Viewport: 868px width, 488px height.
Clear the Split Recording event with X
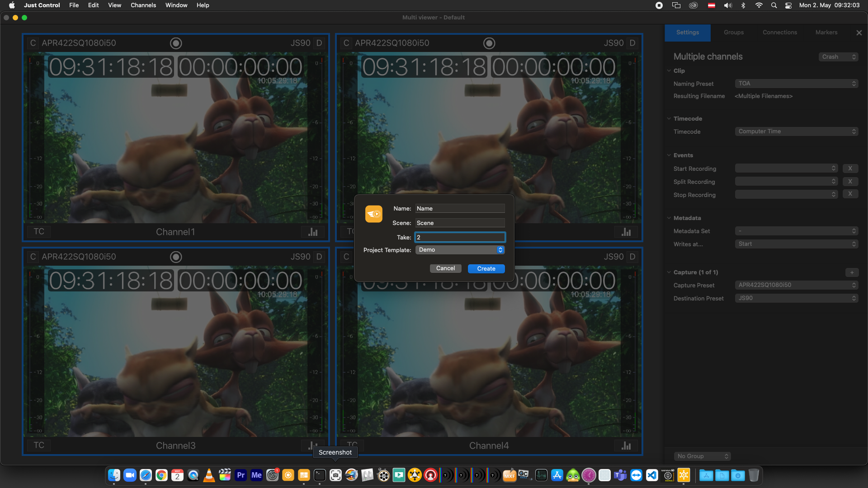coord(850,181)
